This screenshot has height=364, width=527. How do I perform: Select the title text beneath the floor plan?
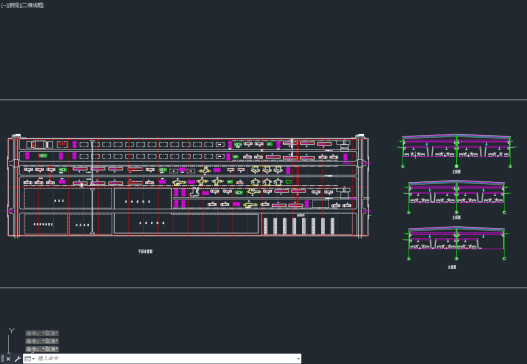pyautogui.click(x=145, y=251)
